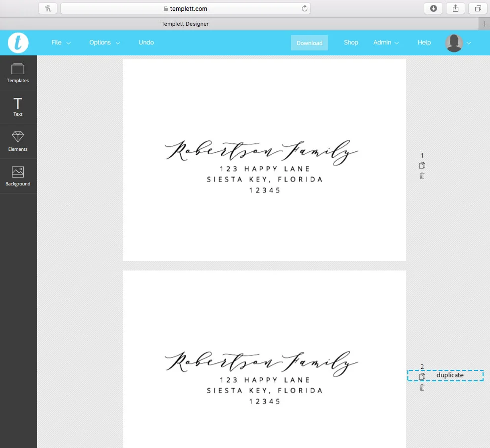490x448 pixels.
Task: Select Robertson Family script text on page 2
Action: tap(261, 363)
